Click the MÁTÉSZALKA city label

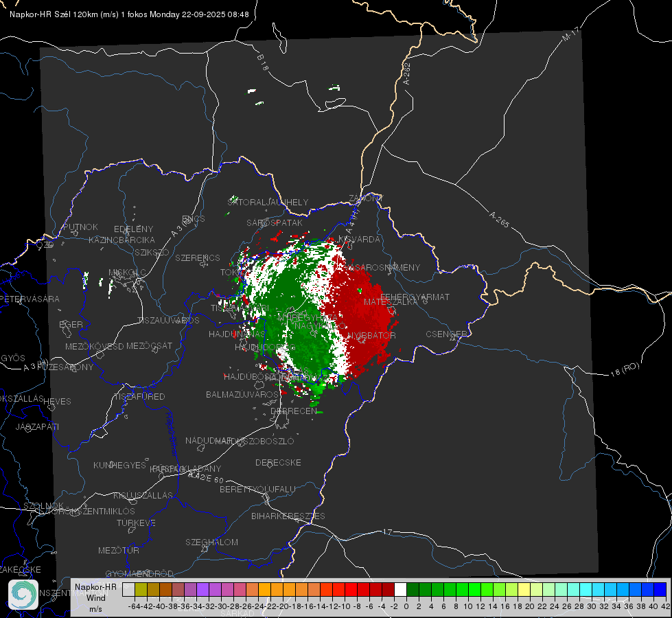click(391, 302)
